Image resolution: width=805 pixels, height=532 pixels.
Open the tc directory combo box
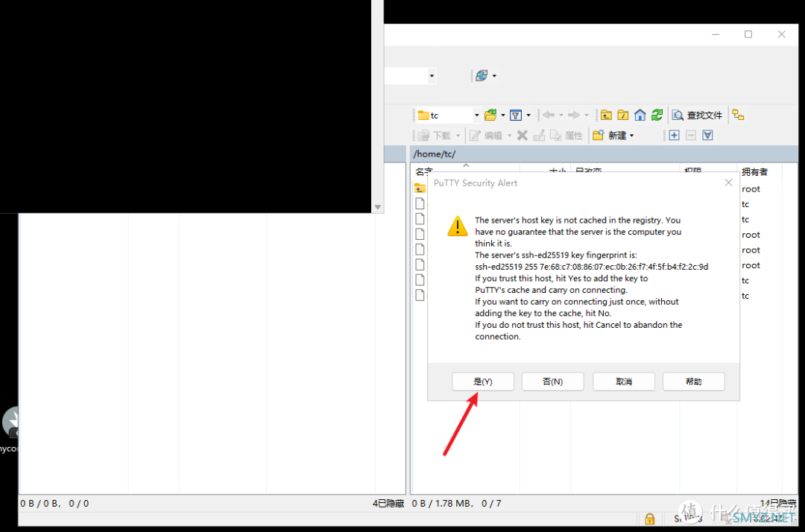click(x=448, y=115)
